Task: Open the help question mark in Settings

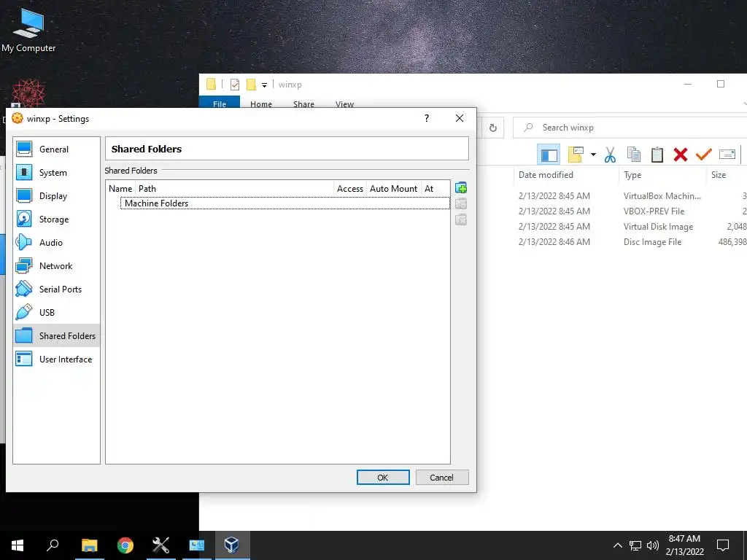Action: (x=426, y=118)
